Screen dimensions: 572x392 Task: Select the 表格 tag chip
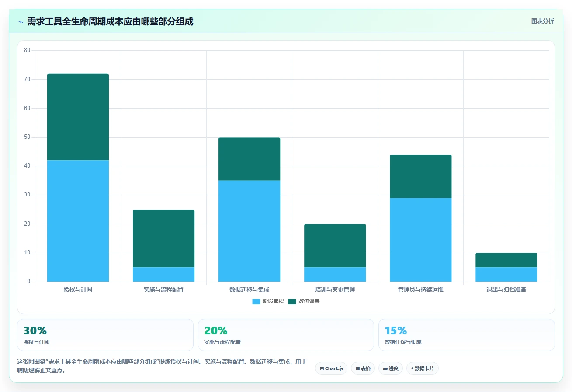point(363,368)
